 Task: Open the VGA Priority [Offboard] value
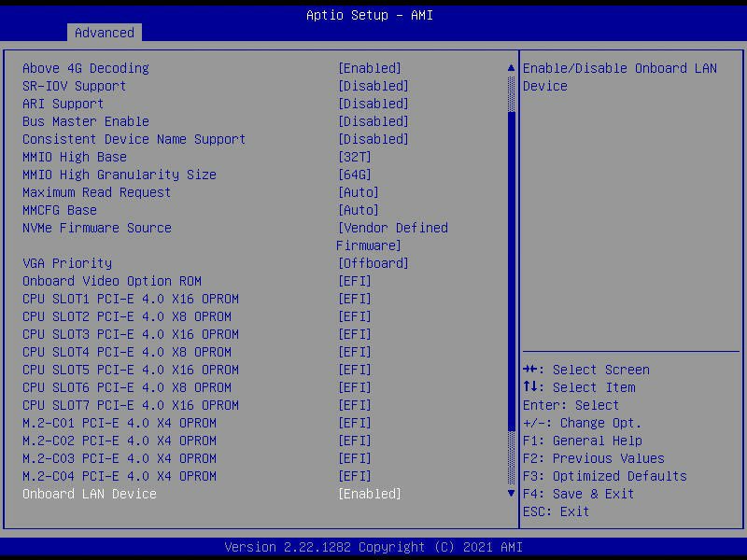tap(373, 263)
